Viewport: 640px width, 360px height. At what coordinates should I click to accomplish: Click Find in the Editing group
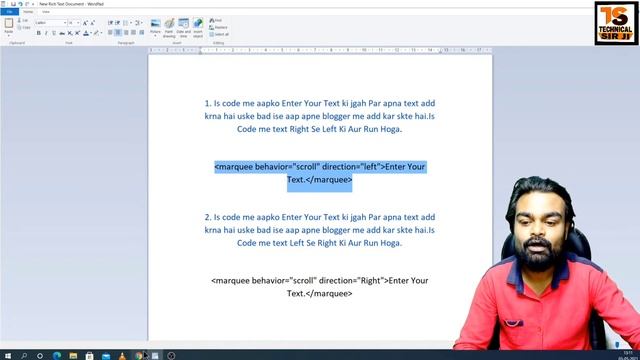(x=216, y=20)
